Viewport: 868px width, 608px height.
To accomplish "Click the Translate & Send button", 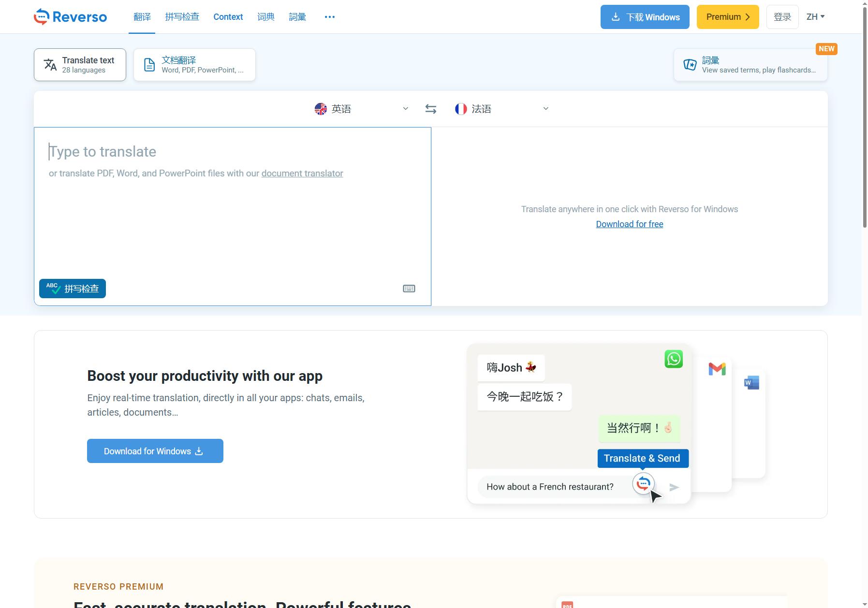I will [x=643, y=459].
